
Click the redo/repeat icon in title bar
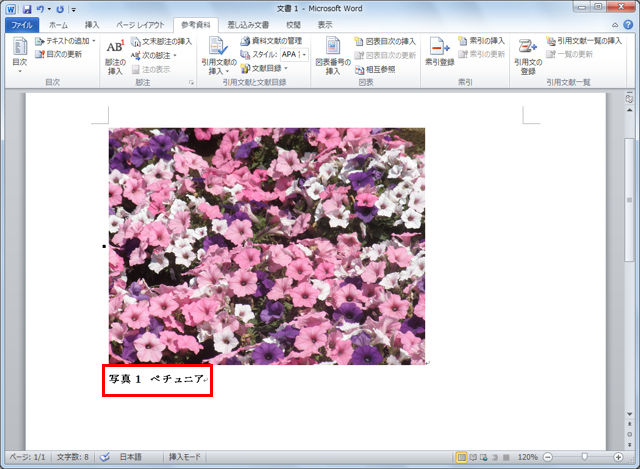60,9
